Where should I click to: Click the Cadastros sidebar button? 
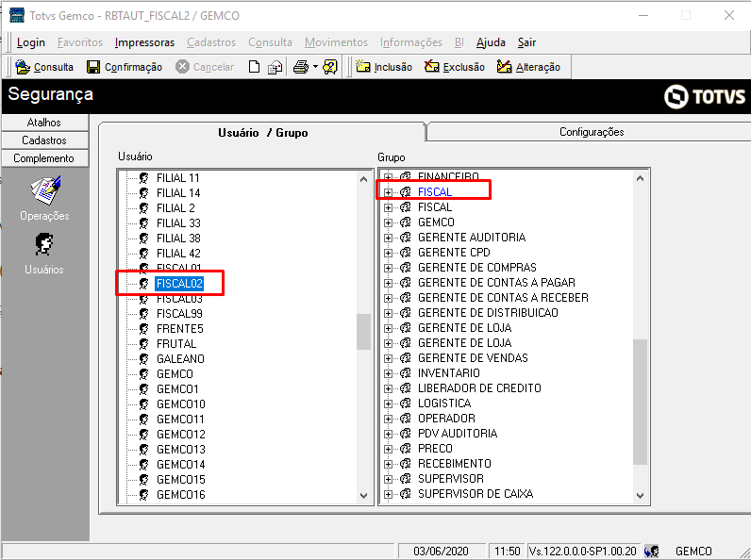pyautogui.click(x=44, y=140)
